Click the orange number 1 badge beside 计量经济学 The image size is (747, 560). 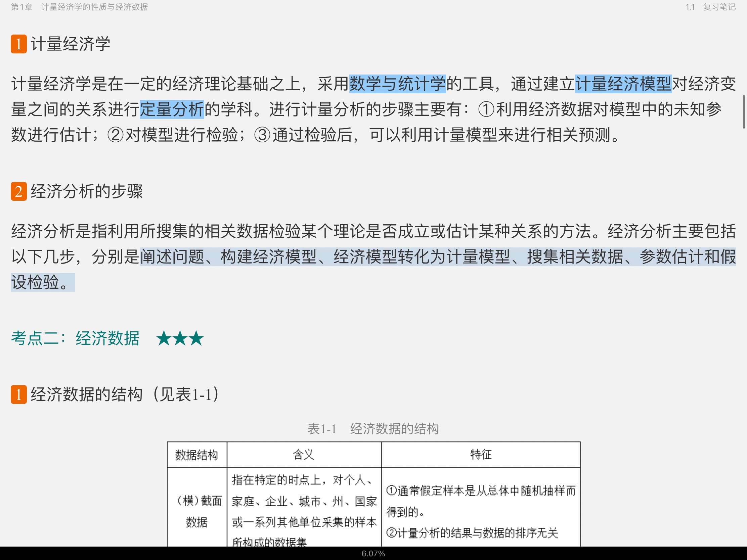click(19, 44)
